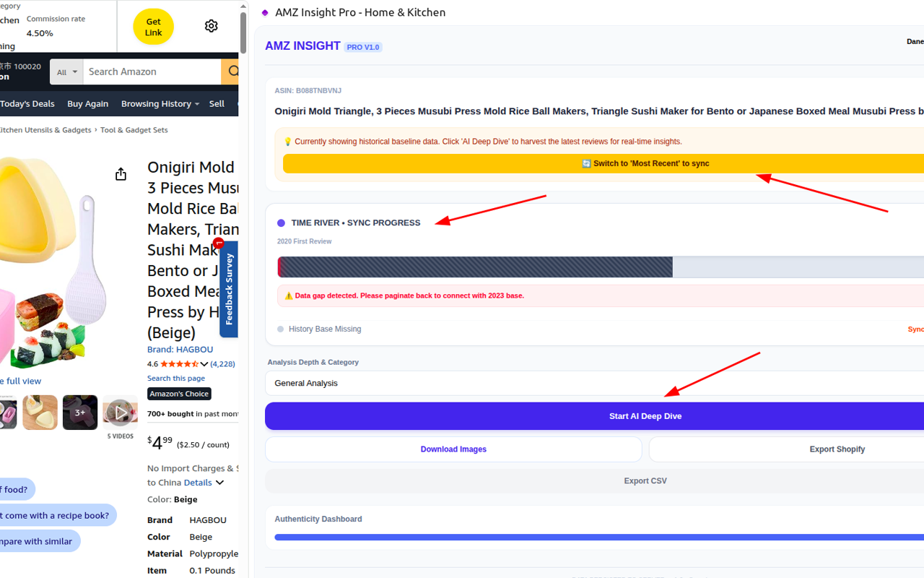Open the Buy Again page
This screenshot has height=578, width=924.
[x=87, y=104]
